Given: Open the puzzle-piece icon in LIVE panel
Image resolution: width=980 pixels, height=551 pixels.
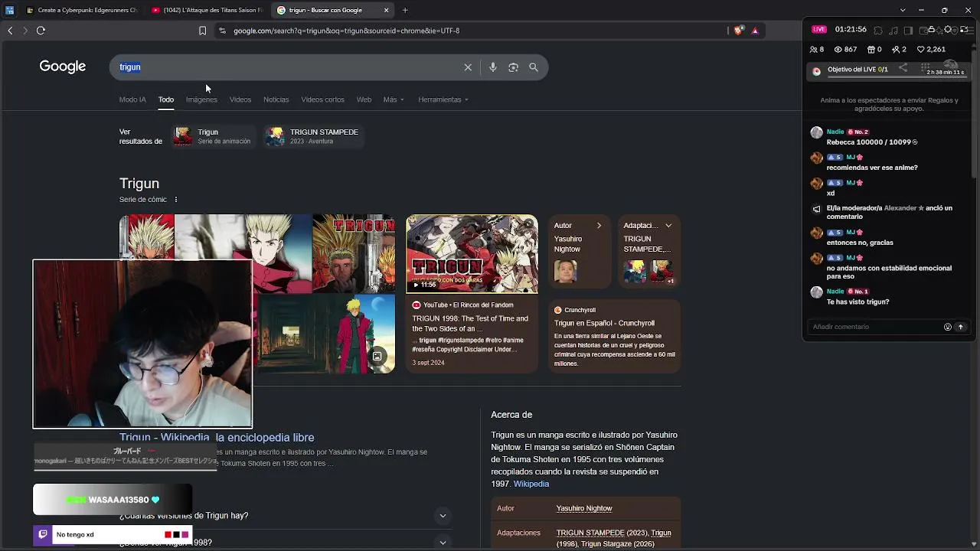Looking at the screenshot, I should [x=878, y=30].
